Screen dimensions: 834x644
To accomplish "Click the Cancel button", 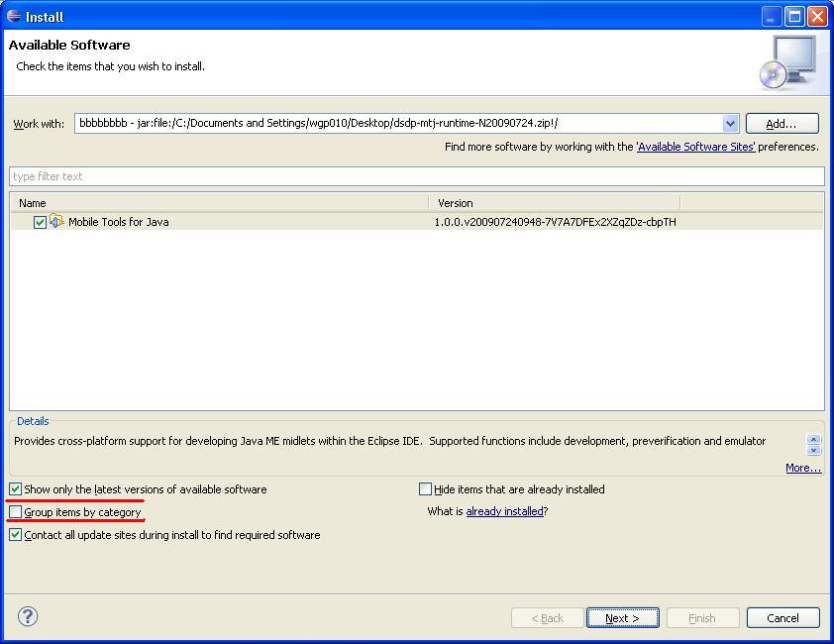I will click(x=782, y=618).
